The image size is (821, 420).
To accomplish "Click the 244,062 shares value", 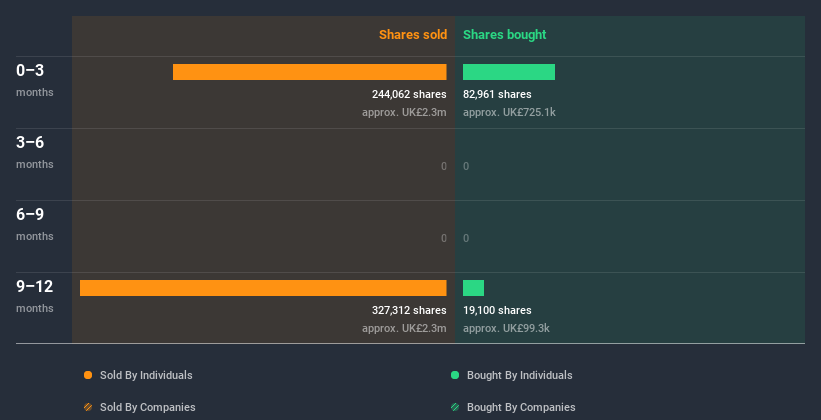I will [x=409, y=94].
